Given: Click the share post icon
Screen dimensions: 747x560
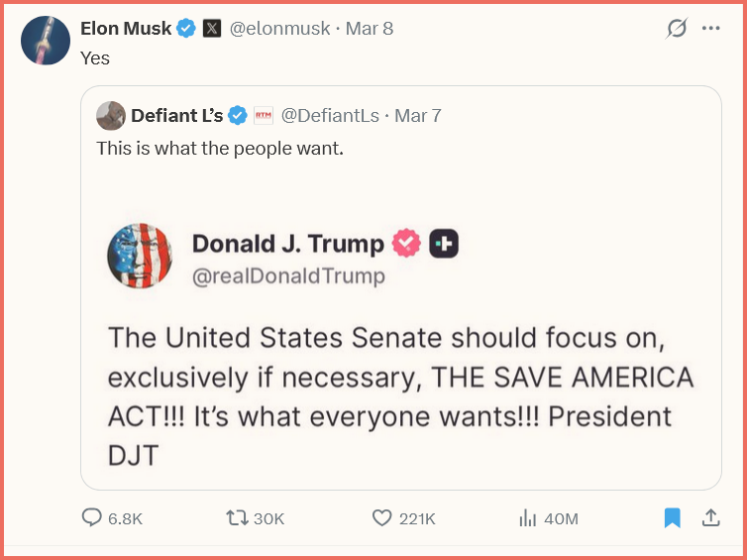Looking at the screenshot, I should (x=710, y=517).
